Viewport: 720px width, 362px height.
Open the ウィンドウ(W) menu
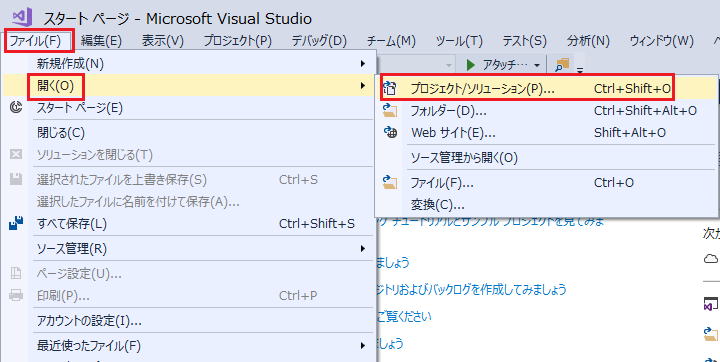[661, 40]
